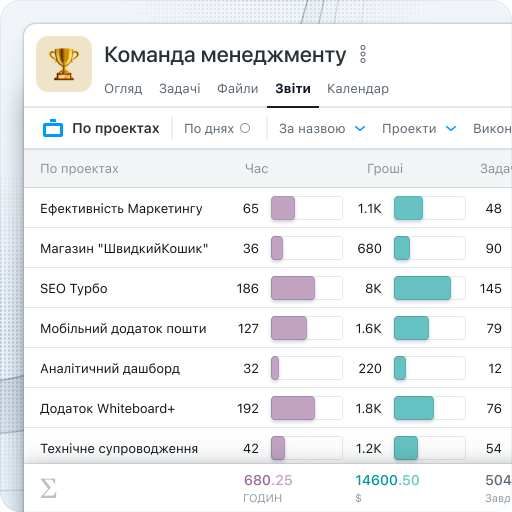The height and width of the screenshot is (512, 512).
Task: Open the three-dot team options menu
Action: tap(363, 54)
